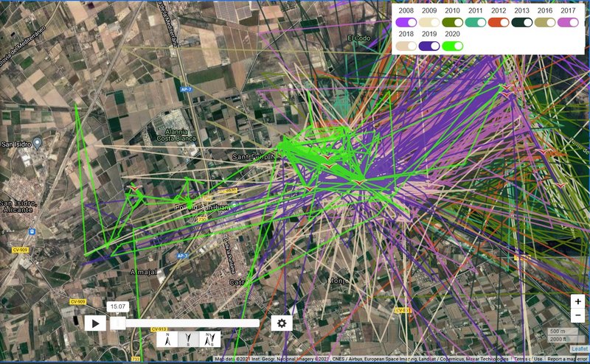
Task: Open animation settings with the gear icon
Action: [282, 323]
